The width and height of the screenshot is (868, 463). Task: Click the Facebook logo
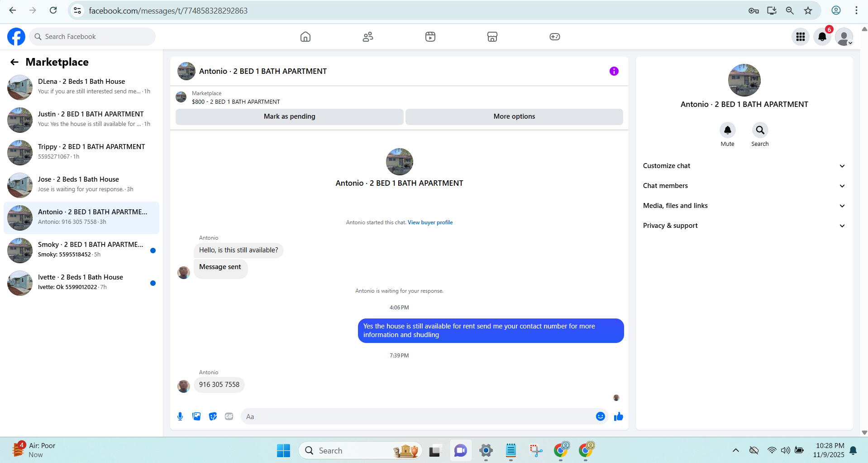(16, 37)
